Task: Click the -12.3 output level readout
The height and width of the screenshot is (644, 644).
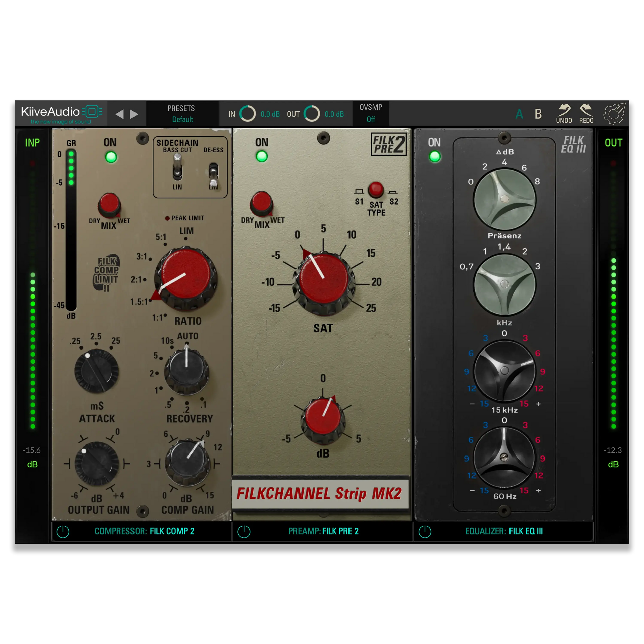Action: click(612, 450)
